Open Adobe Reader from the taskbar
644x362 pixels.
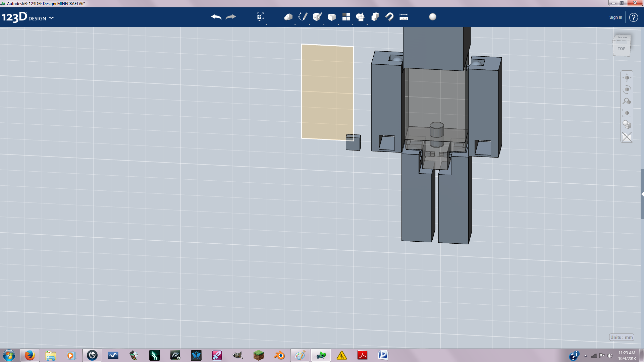[x=363, y=355]
